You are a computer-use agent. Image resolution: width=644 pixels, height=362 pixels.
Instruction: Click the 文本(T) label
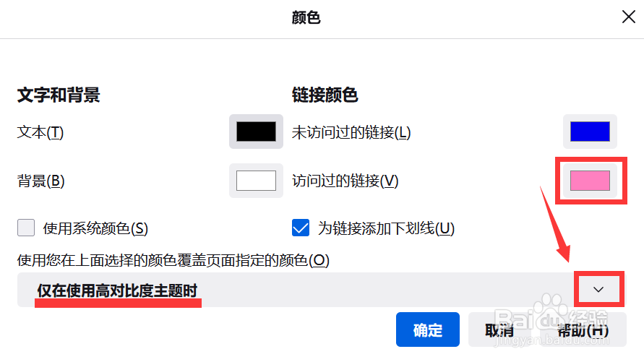point(40,132)
